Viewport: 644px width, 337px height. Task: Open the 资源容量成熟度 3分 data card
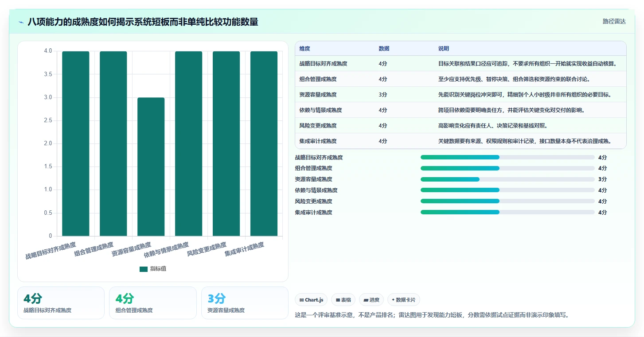(245, 303)
